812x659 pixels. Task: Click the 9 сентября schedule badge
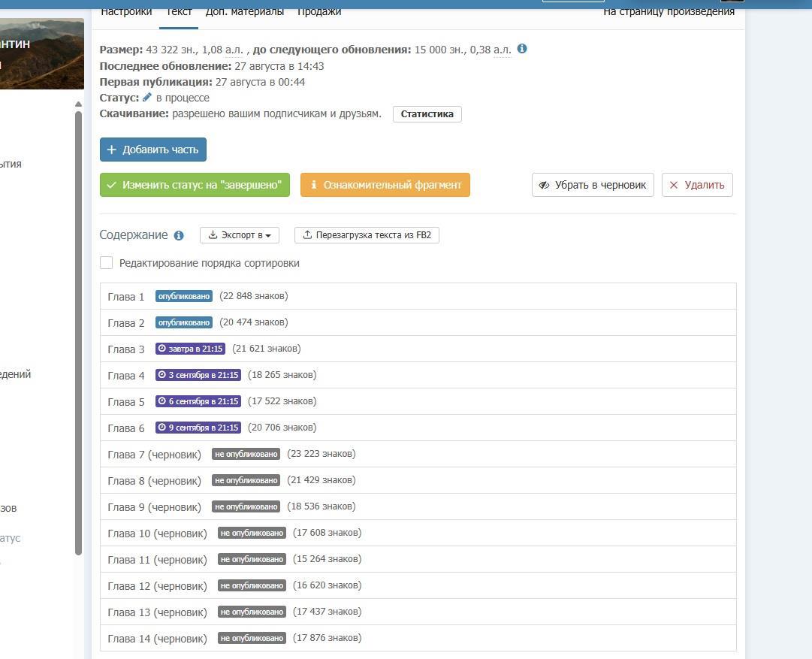tap(198, 428)
